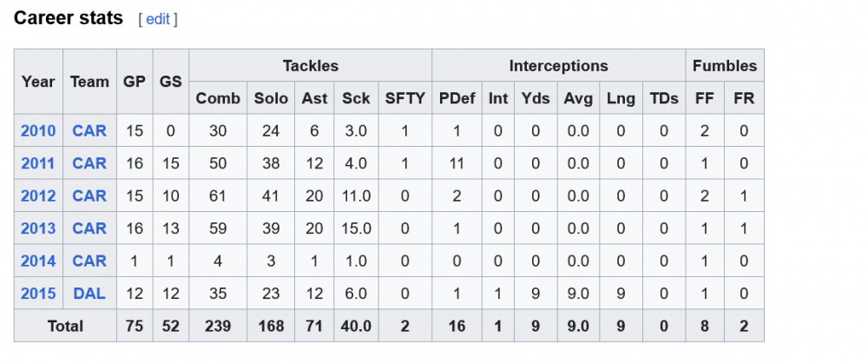This screenshot has width=868, height=364.
Task: Click the CAR team link in the 2012 row
Action: tap(89, 195)
